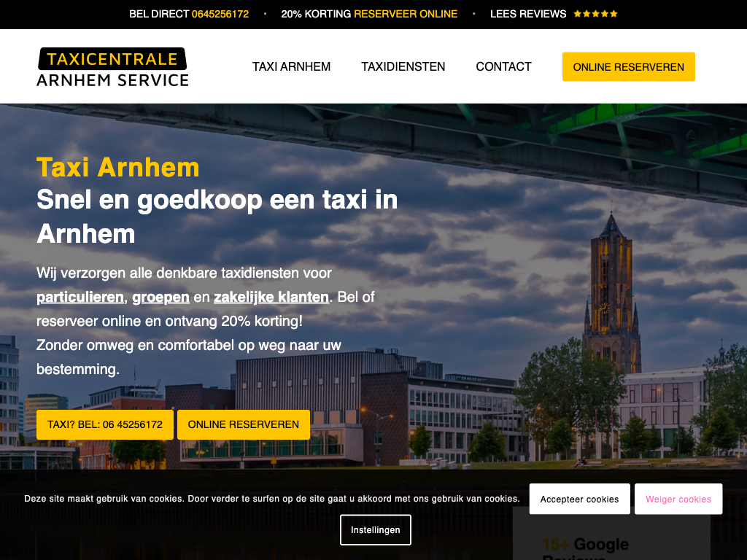This screenshot has height=560, width=747.
Task: Decline with Weiger cookies button
Action: coord(678,499)
